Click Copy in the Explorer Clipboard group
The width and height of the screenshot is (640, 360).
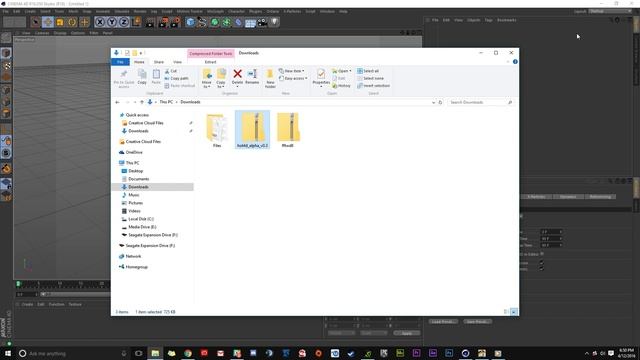[x=142, y=78]
